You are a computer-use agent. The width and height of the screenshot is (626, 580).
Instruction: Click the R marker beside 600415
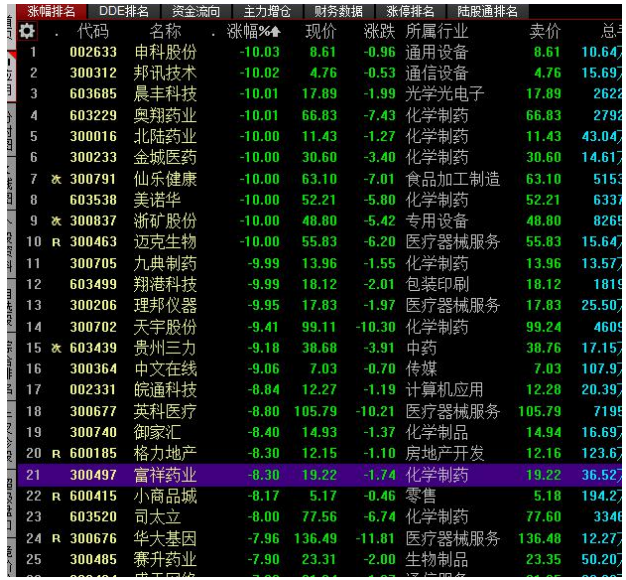56,497
